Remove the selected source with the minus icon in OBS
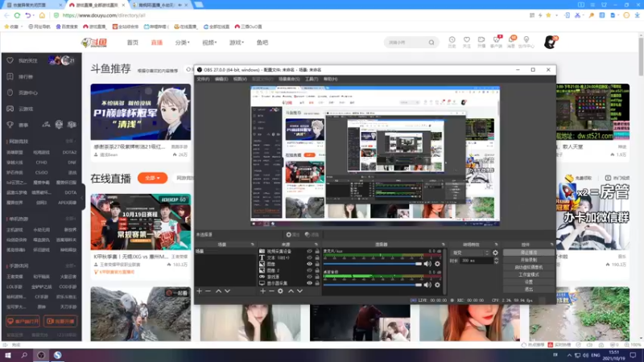644x362 pixels. [271, 291]
